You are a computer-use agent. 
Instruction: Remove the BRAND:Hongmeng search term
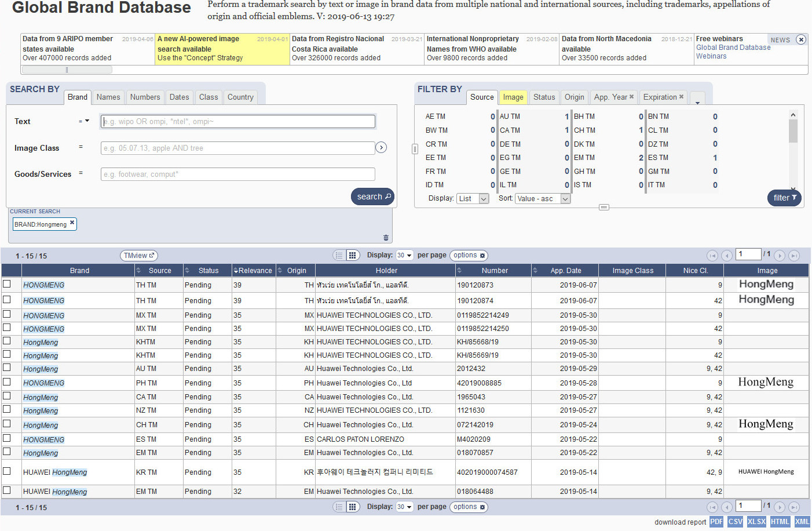pyautogui.click(x=72, y=223)
